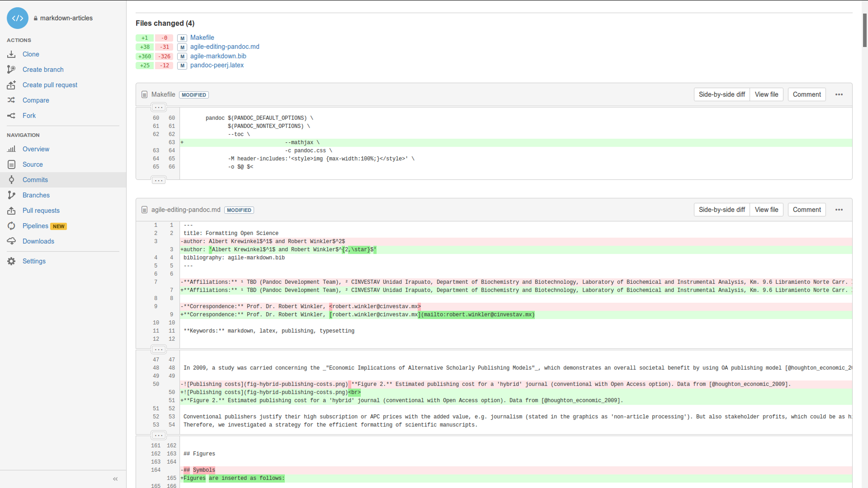Expand the collapsed diff section in Makefile
This screenshot has width=868, height=488.
(x=158, y=107)
